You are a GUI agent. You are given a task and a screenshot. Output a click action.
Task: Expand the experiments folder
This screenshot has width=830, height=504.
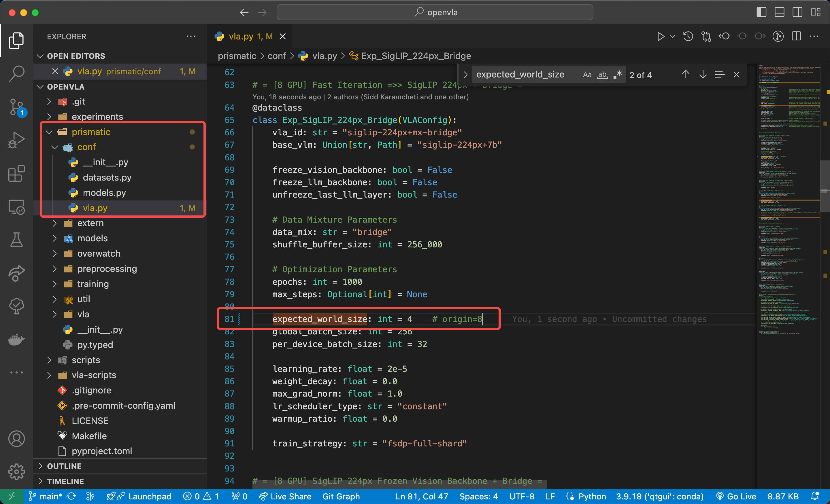pyautogui.click(x=97, y=116)
